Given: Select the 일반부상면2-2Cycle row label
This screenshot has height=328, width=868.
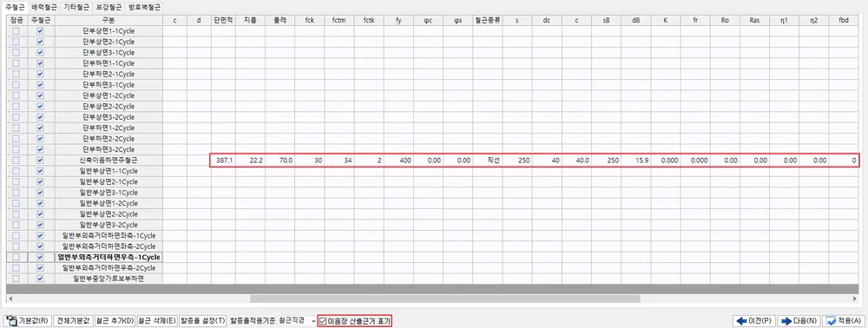Looking at the screenshot, I should point(108,214).
